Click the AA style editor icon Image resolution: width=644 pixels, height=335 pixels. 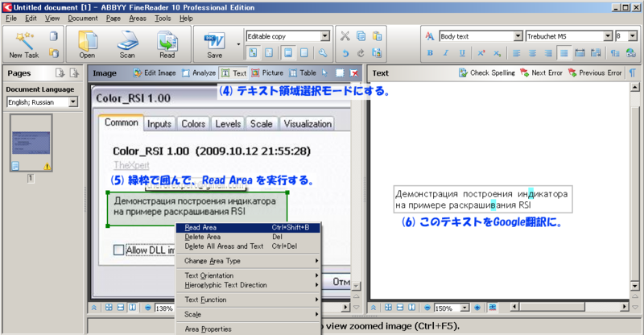pos(430,36)
